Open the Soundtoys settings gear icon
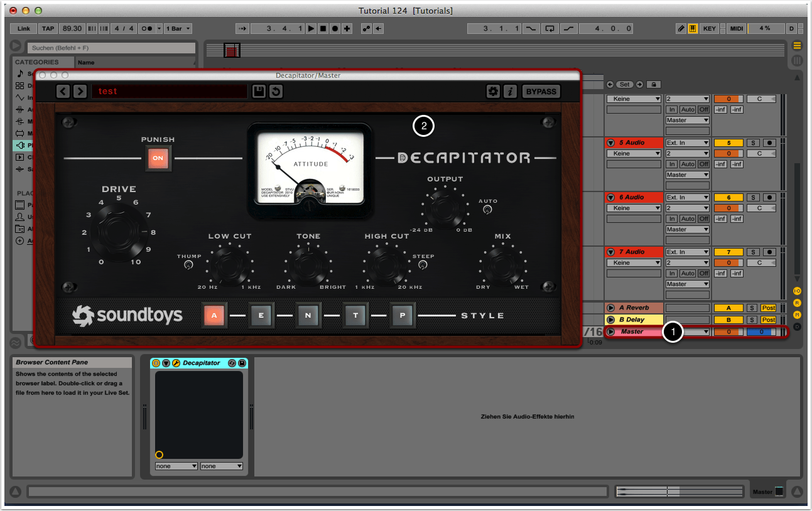This screenshot has height=511, width=812. [493, 92]
